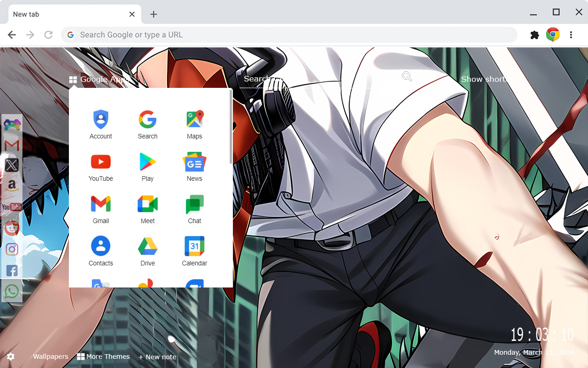Open WhatsApp sidebar shortcut
Screen dimensions: 588x368
(12, 291)
